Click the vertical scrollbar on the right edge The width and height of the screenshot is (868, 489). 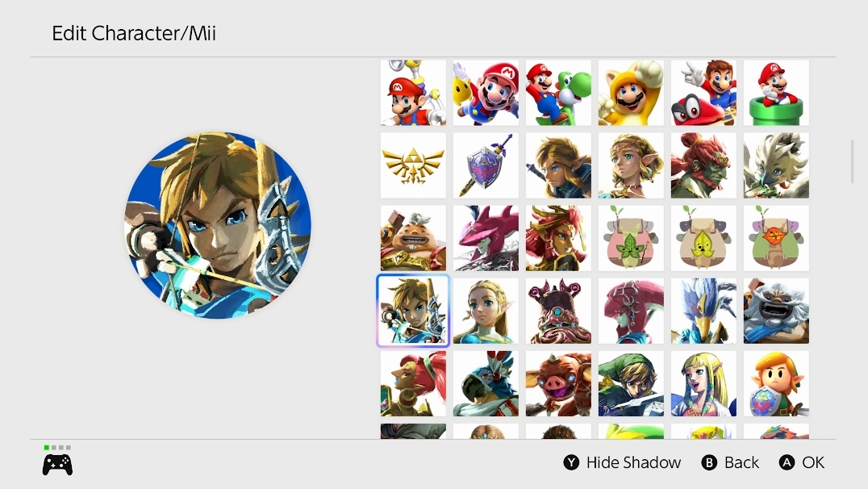click(x=853, y=161)
